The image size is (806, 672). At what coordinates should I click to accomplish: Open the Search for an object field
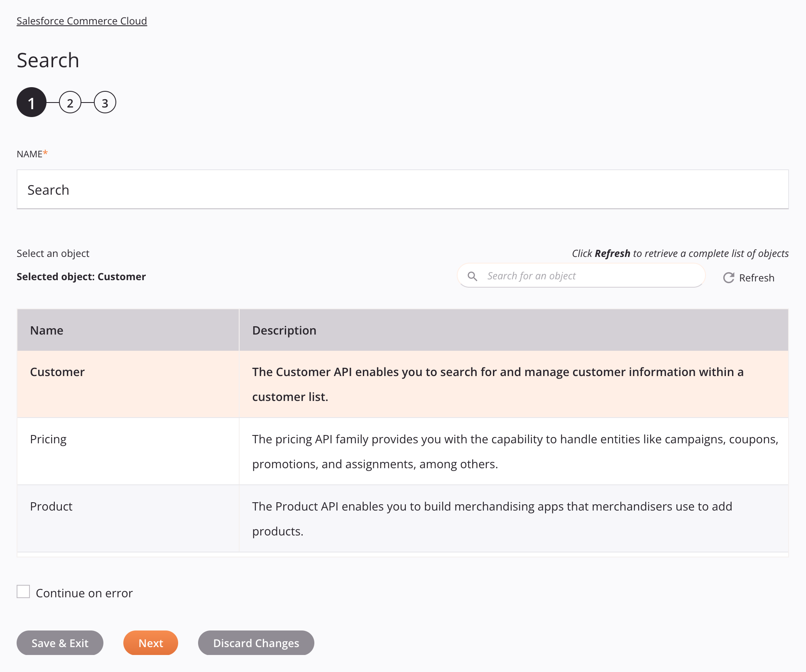[x=582, y=276]
